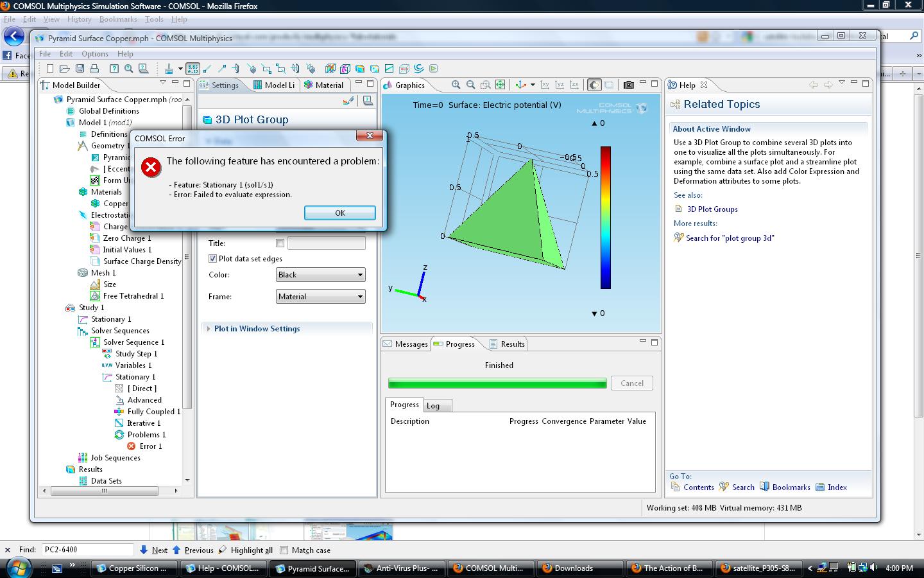Toggle the Match case checkbox
The image size is (924, 578).
284,550
